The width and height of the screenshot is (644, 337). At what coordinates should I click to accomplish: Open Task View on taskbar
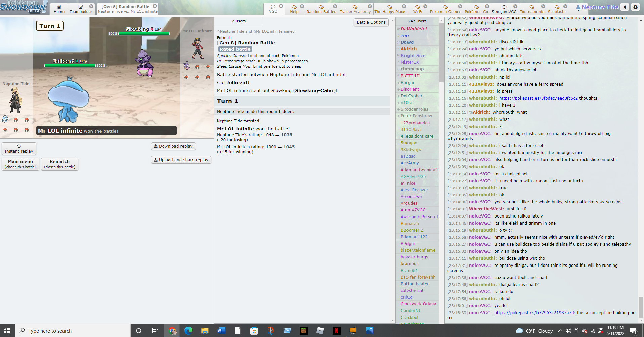click(x=155, y=331)
